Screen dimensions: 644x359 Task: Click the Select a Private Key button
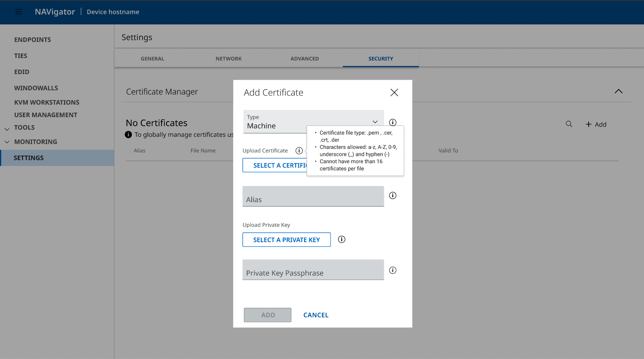point(286,240)
